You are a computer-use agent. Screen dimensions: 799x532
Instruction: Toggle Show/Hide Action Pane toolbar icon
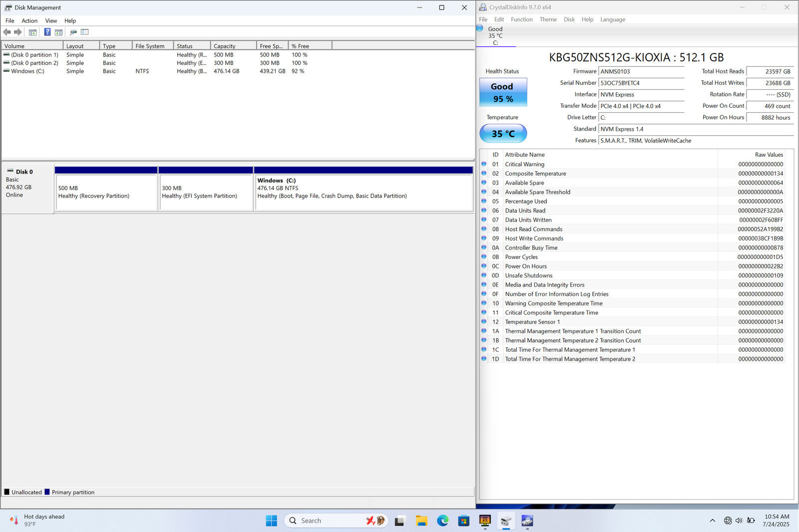tap(59, 32)
